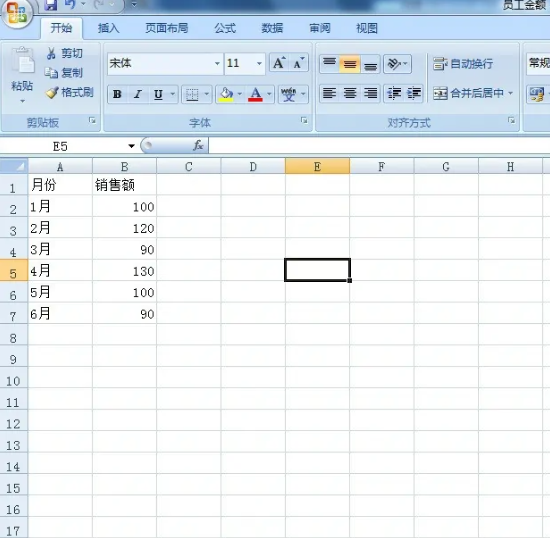
Task: Open the 公式 (Formulas) tab
Action: pyautogui.click(x=225, y=28)
